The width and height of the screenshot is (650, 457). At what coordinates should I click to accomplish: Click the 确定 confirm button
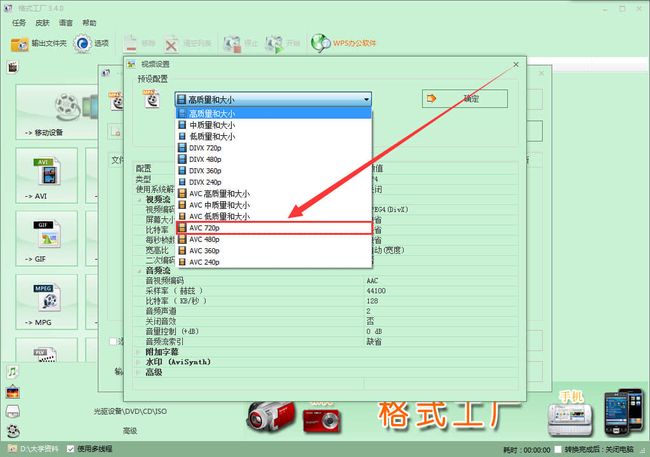(x=465, y=99)
